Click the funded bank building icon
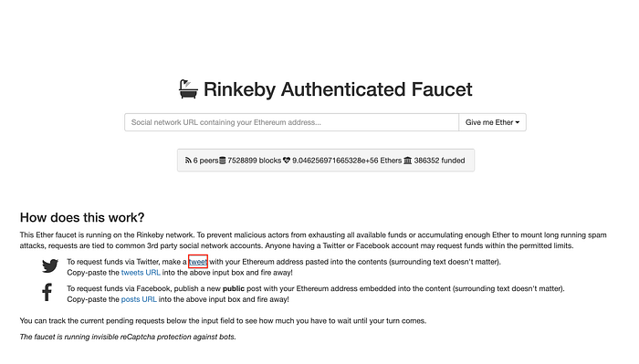639x364 pixels. 407,161
